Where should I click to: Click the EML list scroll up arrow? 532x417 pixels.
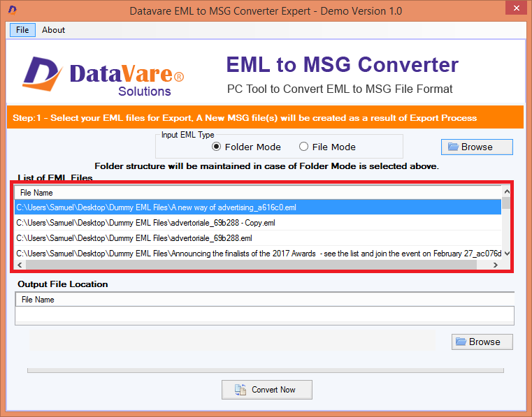pyautogui.click(x=507, y=191)
